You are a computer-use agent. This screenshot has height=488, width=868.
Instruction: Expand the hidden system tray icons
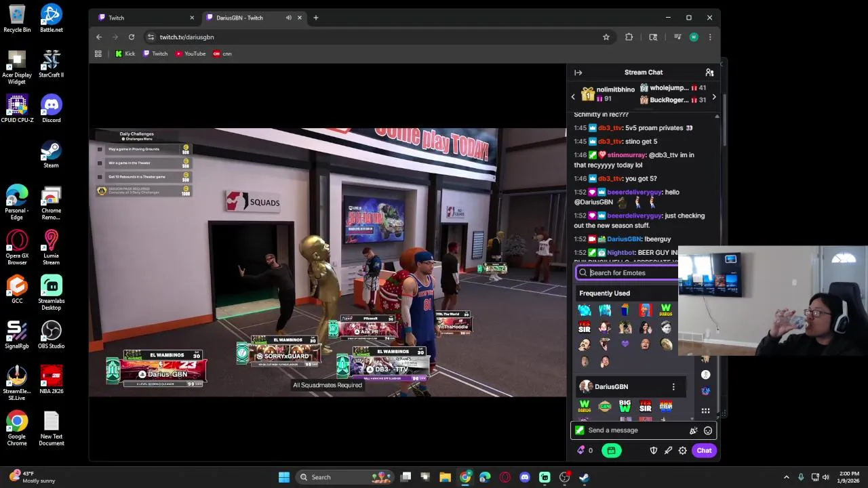786,477
